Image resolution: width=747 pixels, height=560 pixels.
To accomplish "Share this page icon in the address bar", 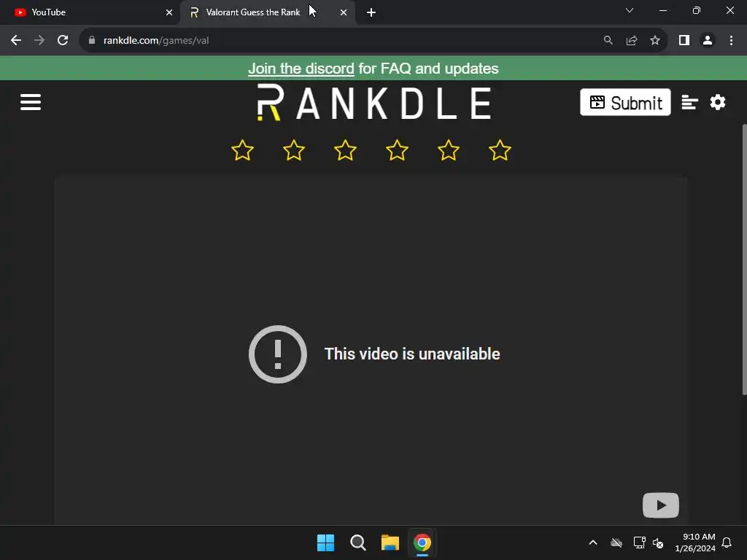I will pos(632,40).
